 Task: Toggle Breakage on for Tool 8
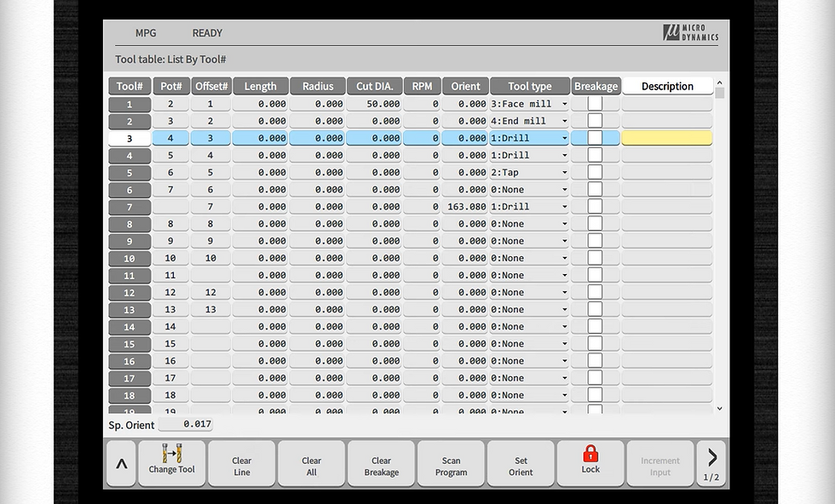[x=596, y=224]
